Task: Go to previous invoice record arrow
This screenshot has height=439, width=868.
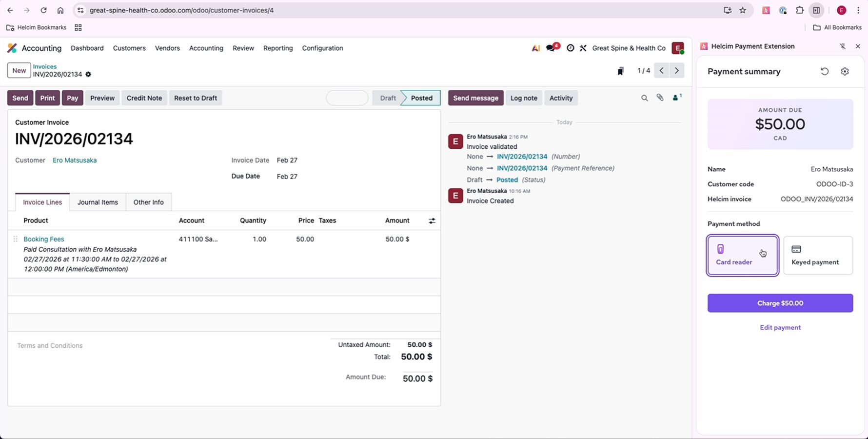Action: tap(661, 71)
